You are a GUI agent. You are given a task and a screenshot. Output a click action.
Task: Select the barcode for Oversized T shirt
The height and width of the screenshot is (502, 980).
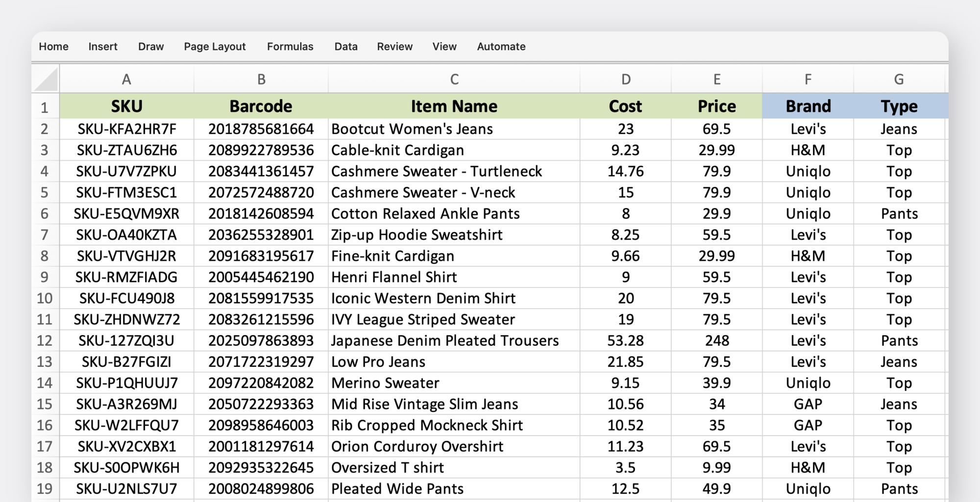[x=261, y=467]
